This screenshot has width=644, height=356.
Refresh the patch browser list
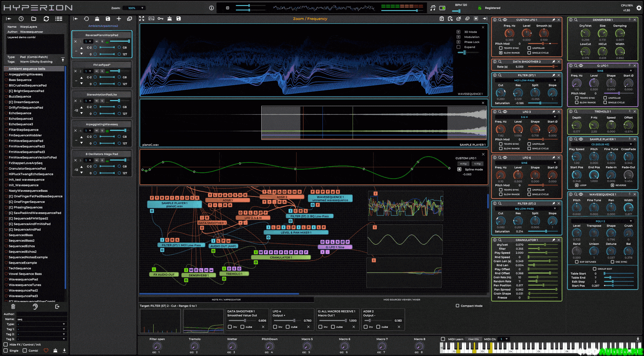coord(46,19)
